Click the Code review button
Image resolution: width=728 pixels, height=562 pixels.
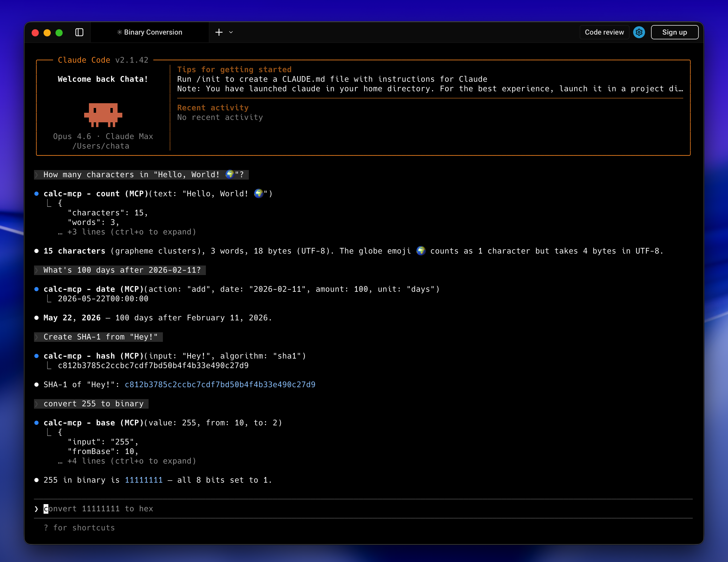click(604, 32)
